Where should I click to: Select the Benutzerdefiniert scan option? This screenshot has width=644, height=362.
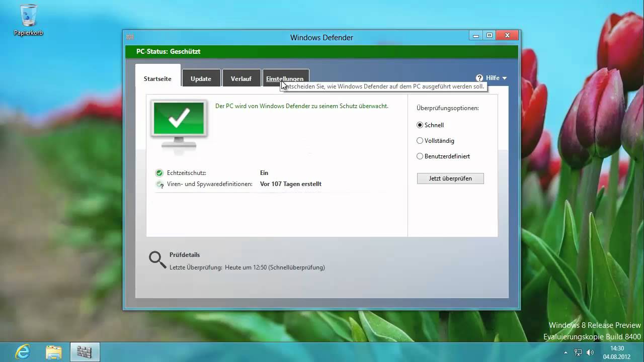[443, 156]
